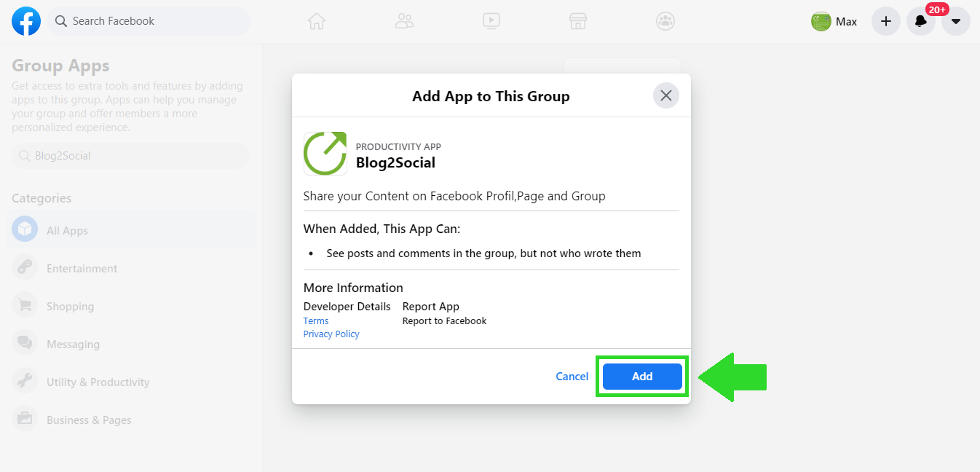Select the Utility & Productivity category
The image size is (980, 472).
click(x=98, y=382)
